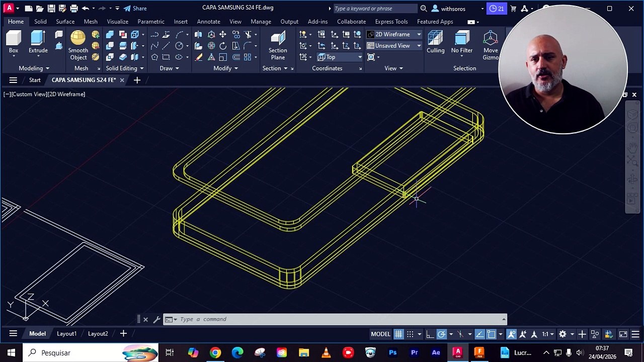
Task: Open the Unsaved View dropdown
Action: coord(394,46)
